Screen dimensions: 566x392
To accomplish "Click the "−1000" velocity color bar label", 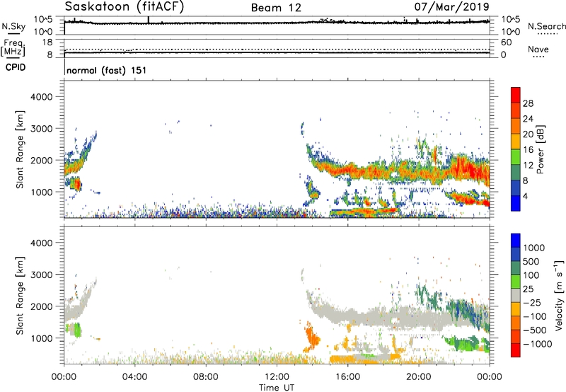I will tap(537, 344).
